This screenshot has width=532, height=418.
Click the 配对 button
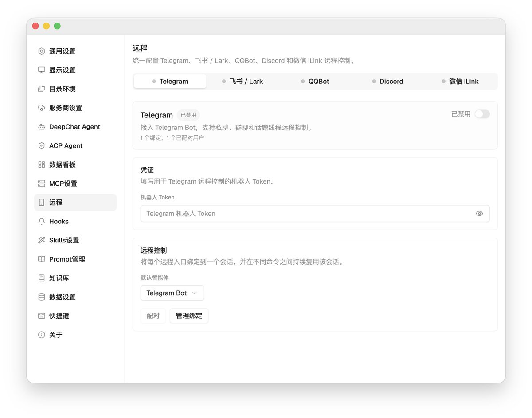point(153,316)
